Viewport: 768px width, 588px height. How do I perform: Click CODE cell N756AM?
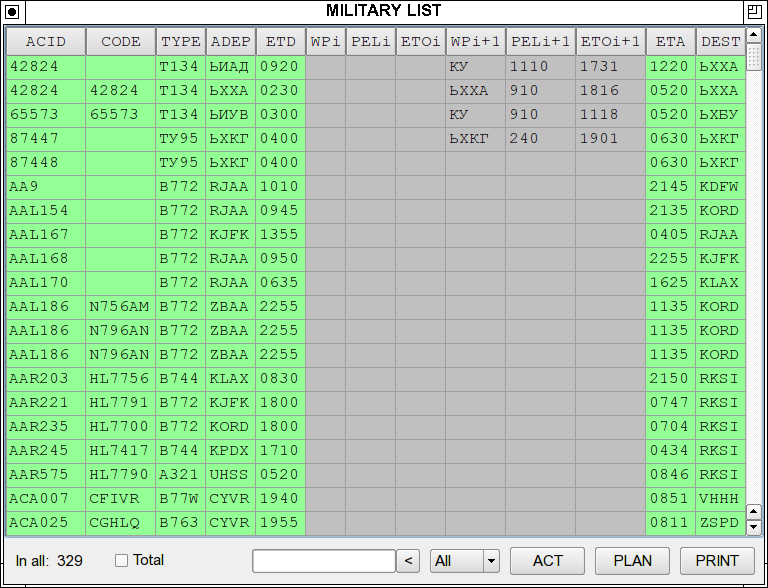(121, 307)
